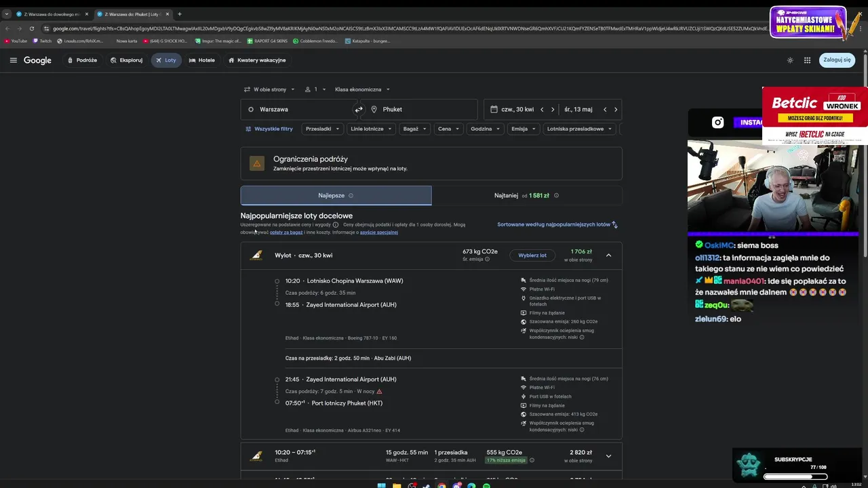The height and width of the screenshot is (488, 868).
Task: Open the Bagaż filter dropdown
Action: [x=415, y=129]
